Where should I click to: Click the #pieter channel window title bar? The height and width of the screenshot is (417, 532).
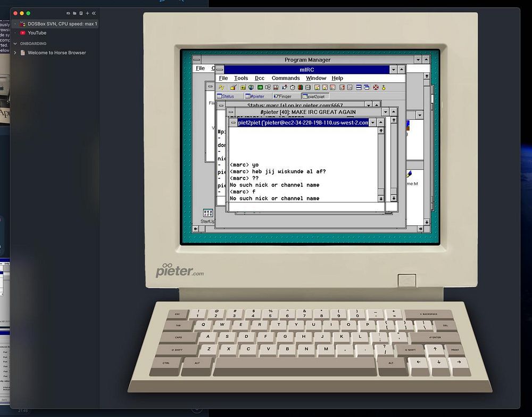308,112
